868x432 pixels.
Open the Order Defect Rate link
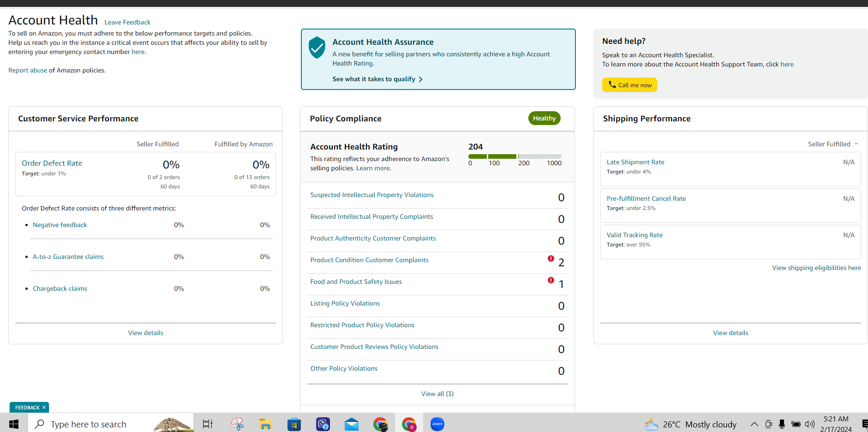point(52,163)
